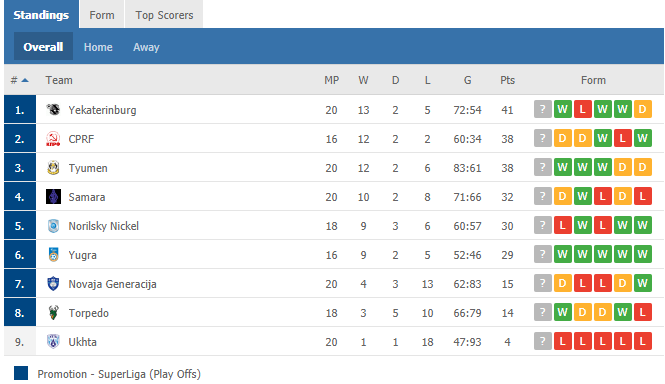Click the Samara team logo
665x384 pixels.
coord(53,196)
